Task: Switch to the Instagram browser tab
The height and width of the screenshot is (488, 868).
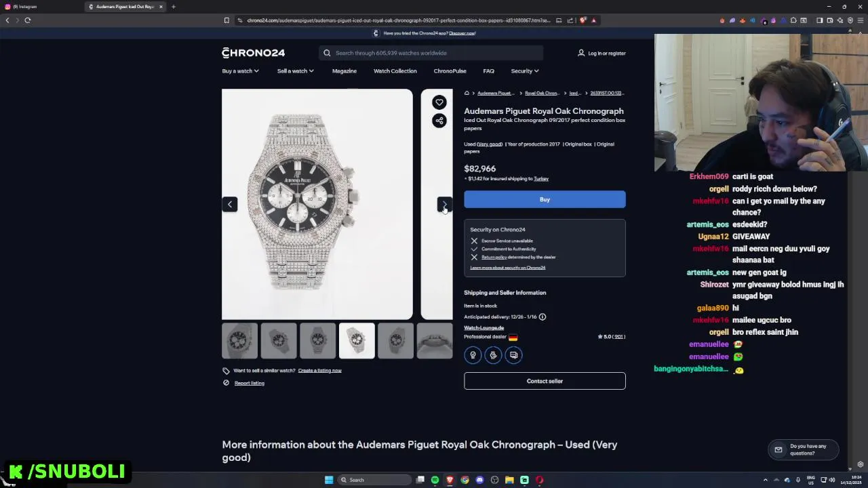Action: pyautogui.click(x=42, y=7)
